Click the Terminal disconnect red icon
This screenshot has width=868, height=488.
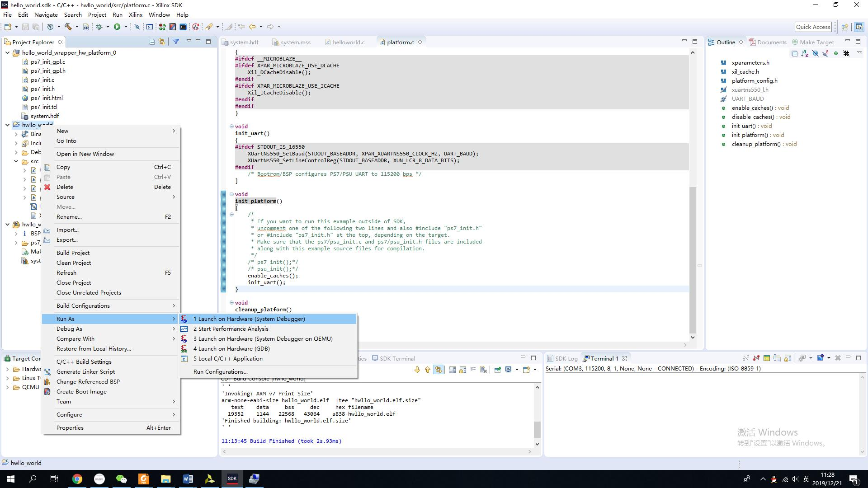click(x=756, y=358)
